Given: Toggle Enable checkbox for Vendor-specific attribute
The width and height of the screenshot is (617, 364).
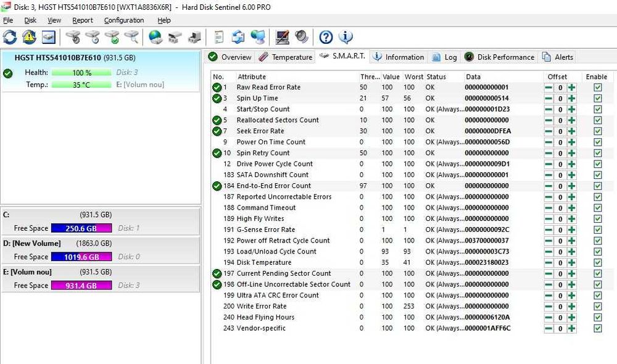Looking at the screenshot, I should pos(598,328).
